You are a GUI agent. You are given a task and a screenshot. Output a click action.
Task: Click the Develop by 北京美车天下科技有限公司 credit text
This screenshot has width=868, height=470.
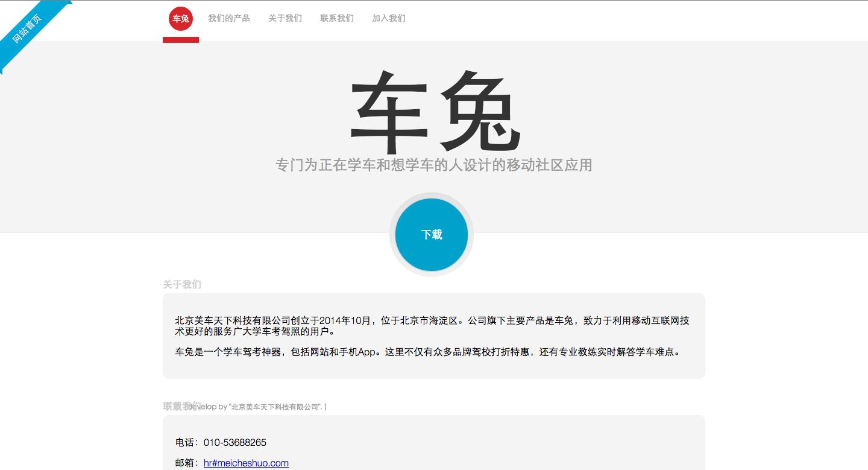point(257,407)
